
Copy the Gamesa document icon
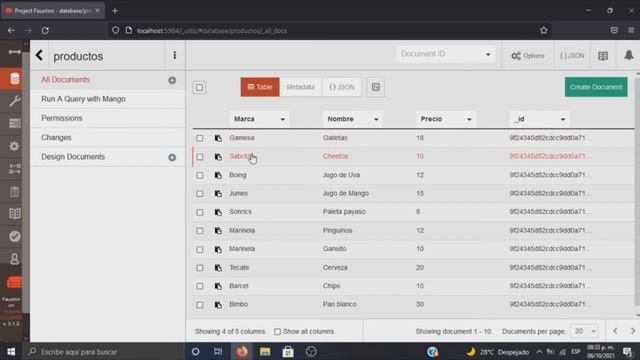pos(218,138)
